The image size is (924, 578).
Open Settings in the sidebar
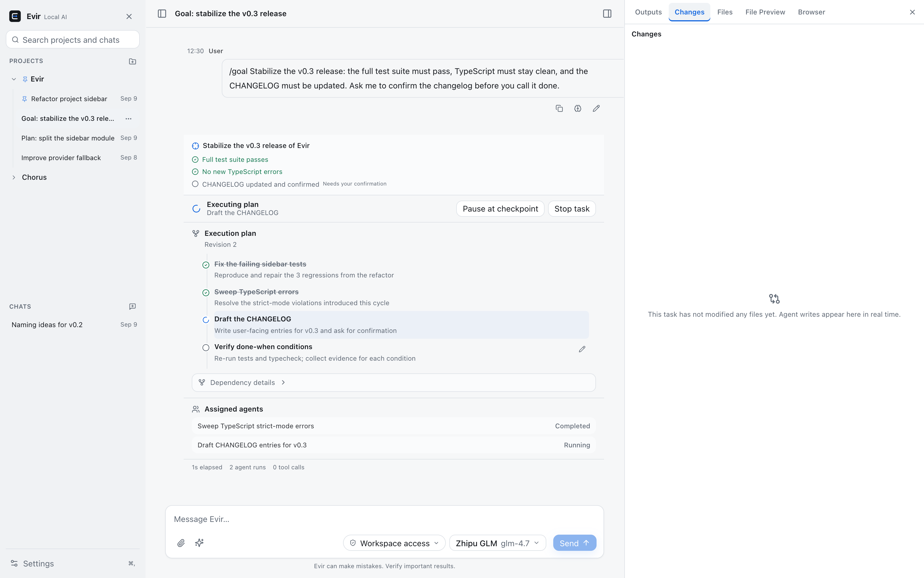tap(72, 564)
